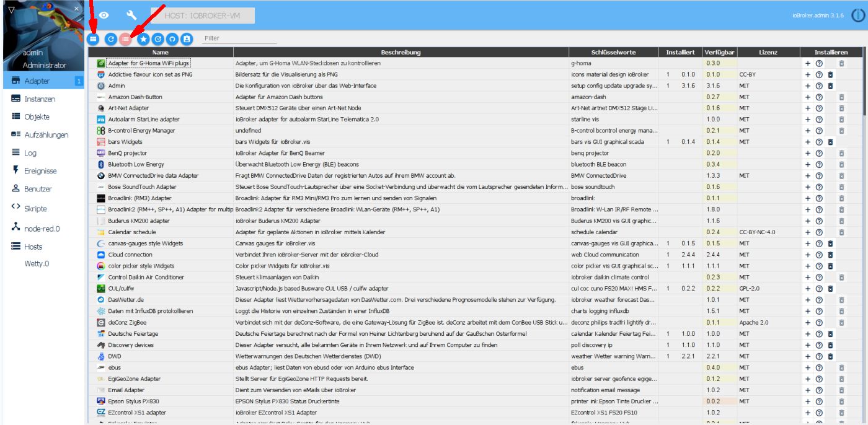This screenshot has width=868, height=425.
Task: Add the BenQ projector adapter
Action: 808,153
